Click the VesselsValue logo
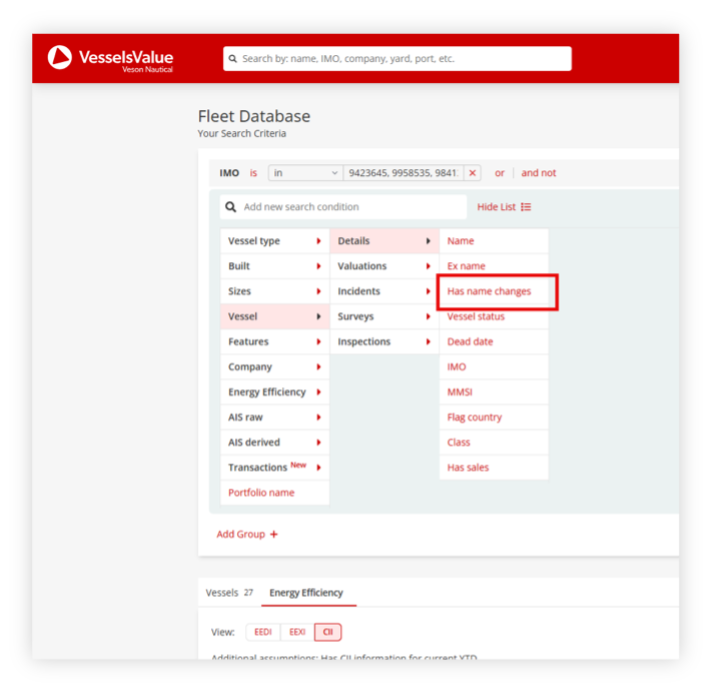Image resolution: width=715 pixels, height=693 pixels. pos(110,59)
